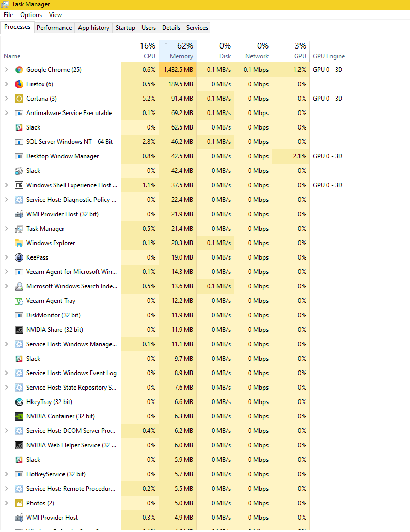Click the Microsoft Windows Search Indexer icon

tap(19, 286)
